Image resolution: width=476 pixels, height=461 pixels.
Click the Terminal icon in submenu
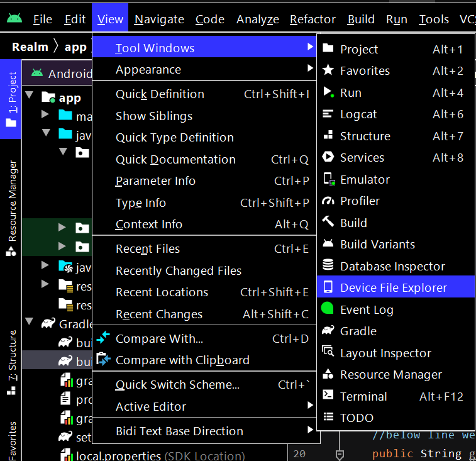tap(328, 396)
